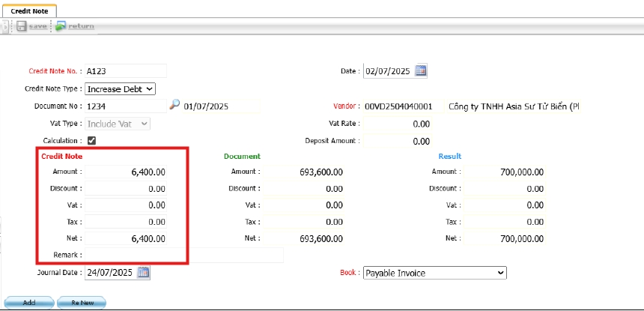644x311 pixels.
Task: Click the Credit Note No. input field
Action: click(x=125, y=71)
